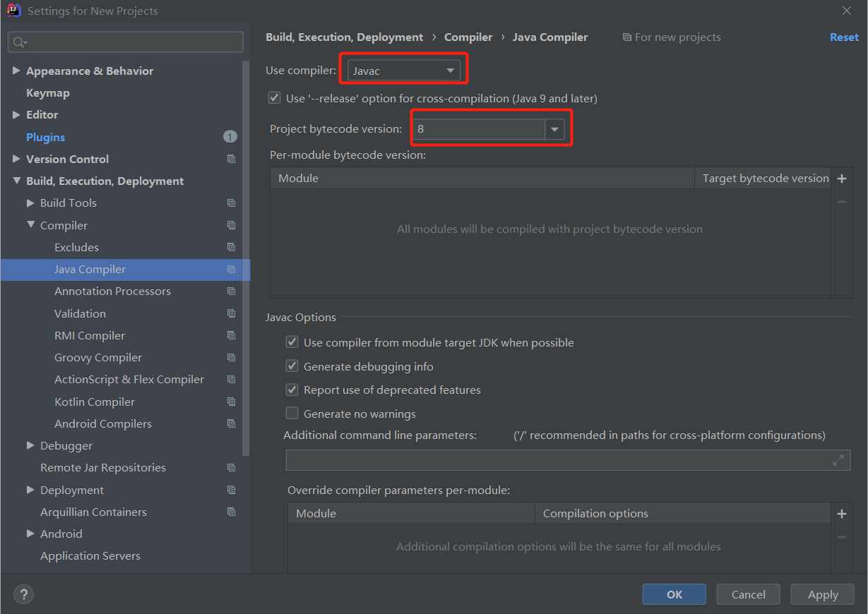Viewport: 868px width, 614px height.
Task: Click project-level icon beside Kotlin Compiler
Action: pos(231,402)
